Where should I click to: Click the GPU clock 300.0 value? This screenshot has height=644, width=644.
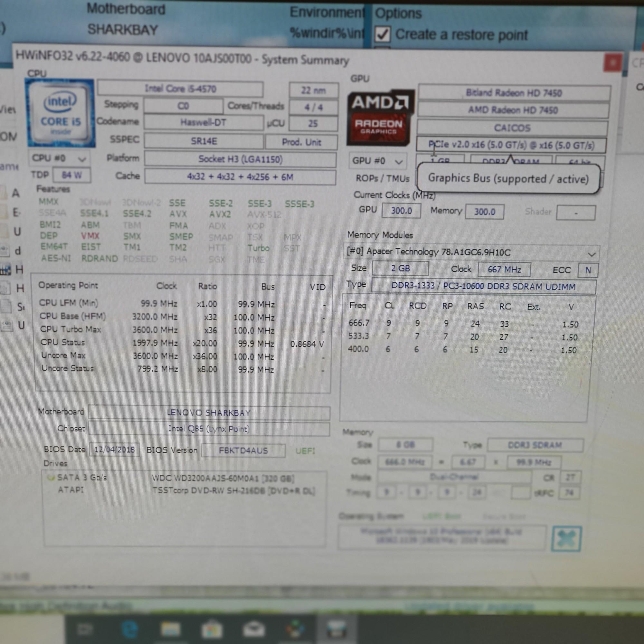click(x=401, y=211)
